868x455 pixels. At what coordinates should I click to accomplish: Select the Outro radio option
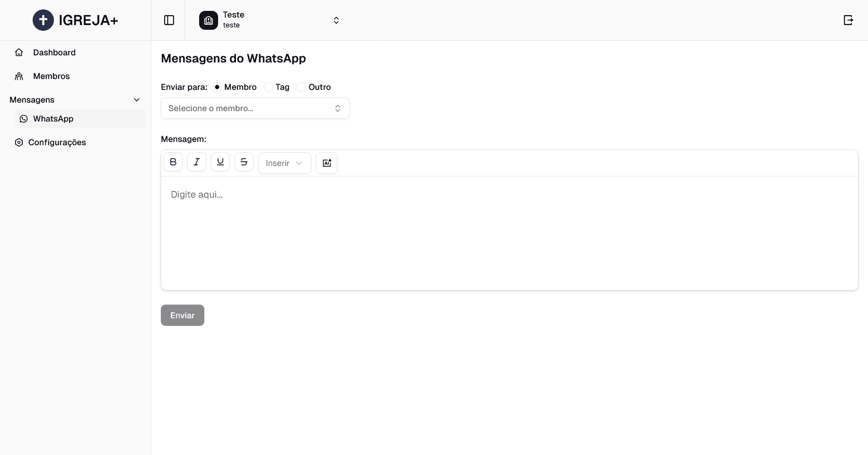tap(301, 87)
